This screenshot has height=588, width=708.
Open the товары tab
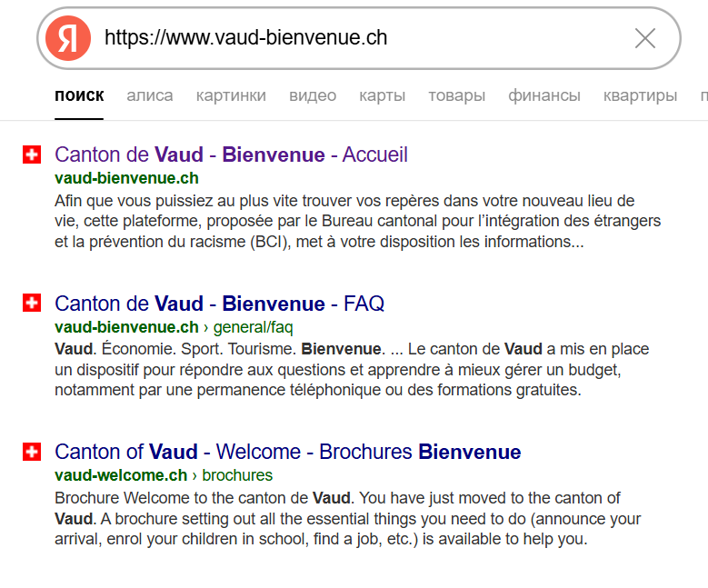[x=456, y=95]
